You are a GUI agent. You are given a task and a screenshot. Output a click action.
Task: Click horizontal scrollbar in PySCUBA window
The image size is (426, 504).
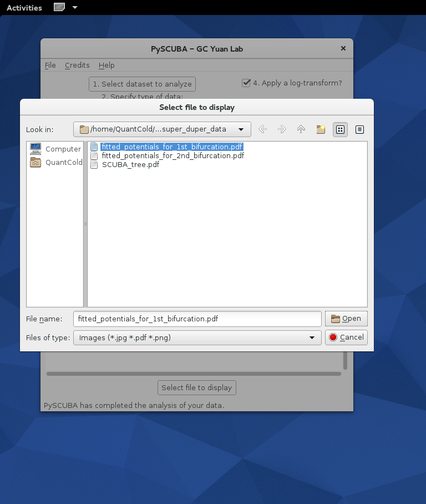pos(194,374)
